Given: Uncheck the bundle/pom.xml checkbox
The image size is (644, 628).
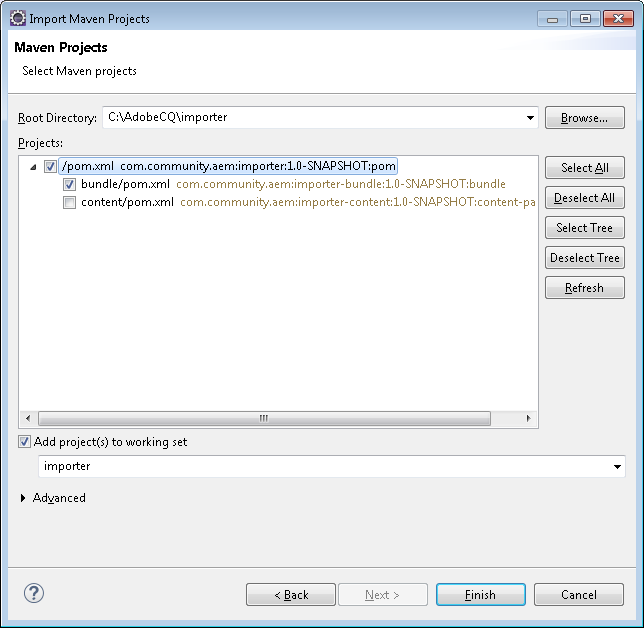Looking at the screenshot, I should tap(69, 184).
